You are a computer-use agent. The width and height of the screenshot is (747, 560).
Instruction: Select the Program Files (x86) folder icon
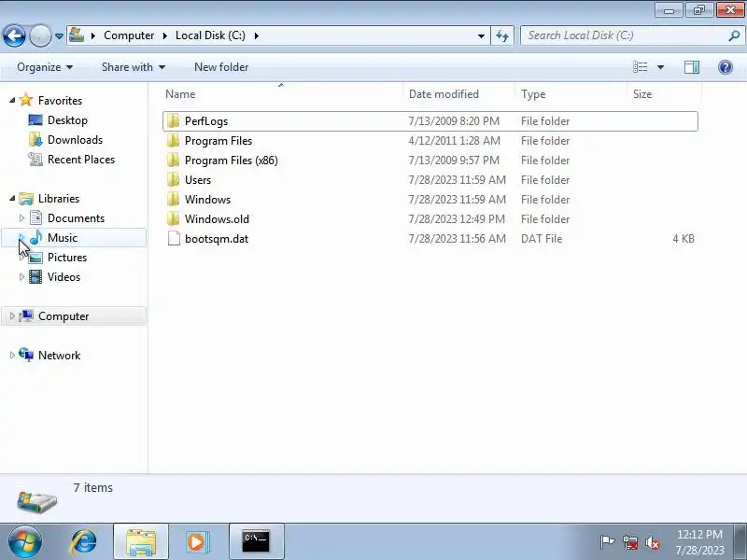174,160
